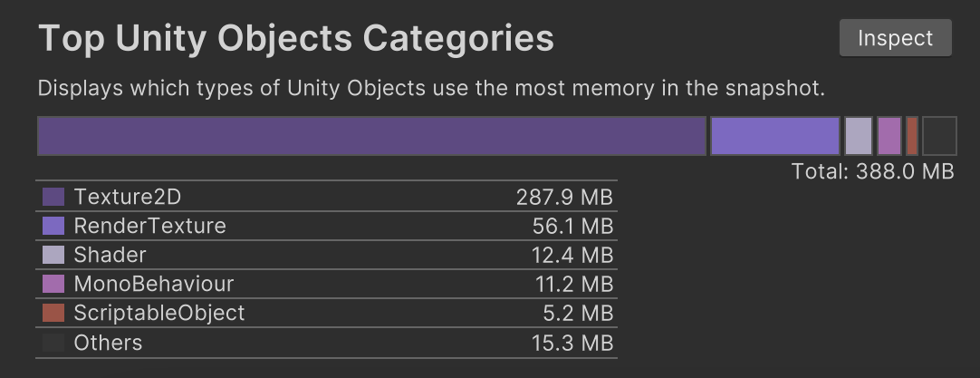Click the Texture2D legend color swatch

point(53,197)
